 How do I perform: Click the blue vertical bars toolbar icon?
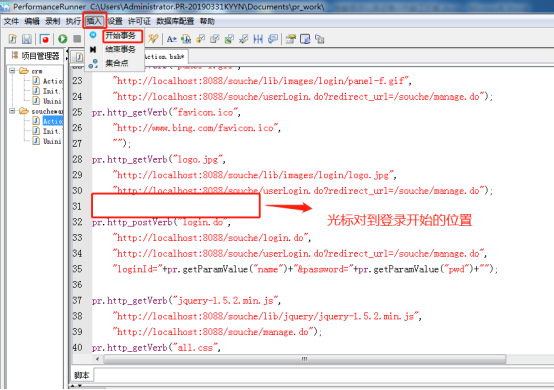(258, 39)
